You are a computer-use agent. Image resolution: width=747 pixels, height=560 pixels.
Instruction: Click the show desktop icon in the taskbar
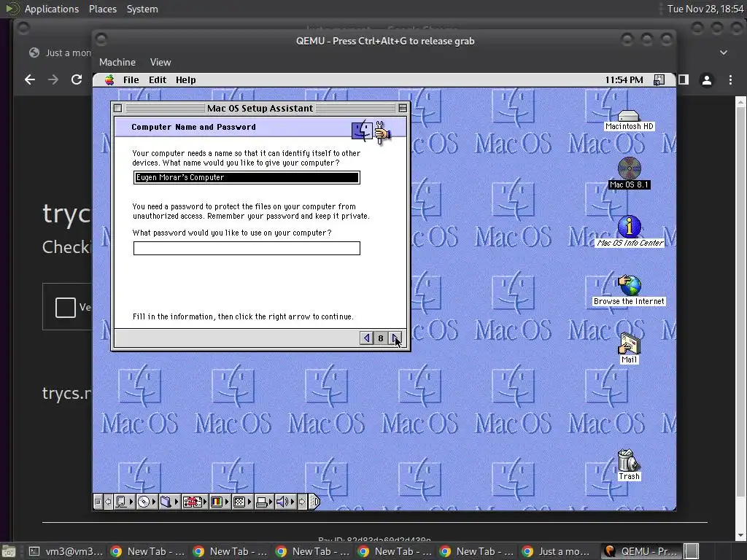pyautogui.click(x=9, y=551)
